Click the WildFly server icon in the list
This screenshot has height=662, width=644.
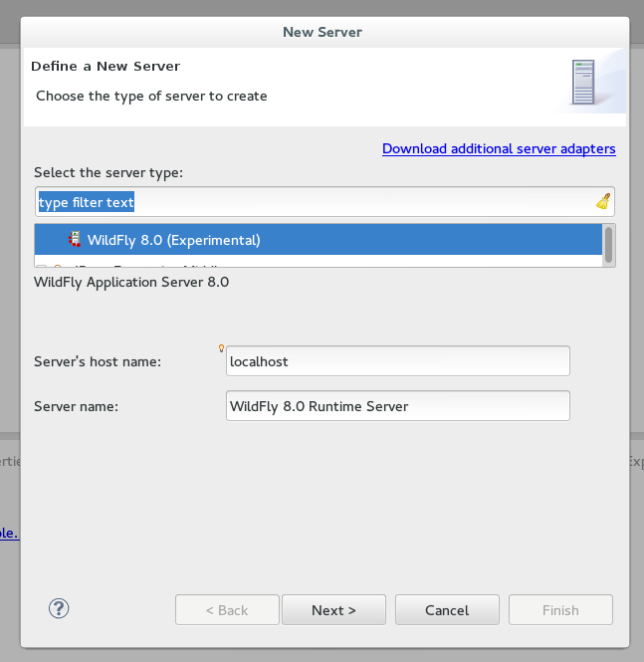tap(75, 239)
